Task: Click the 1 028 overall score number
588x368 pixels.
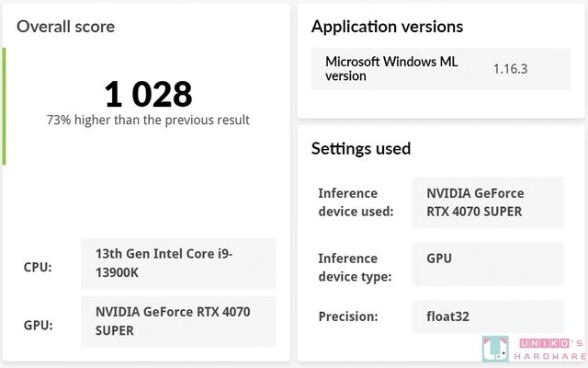Action: pos(148,94)
